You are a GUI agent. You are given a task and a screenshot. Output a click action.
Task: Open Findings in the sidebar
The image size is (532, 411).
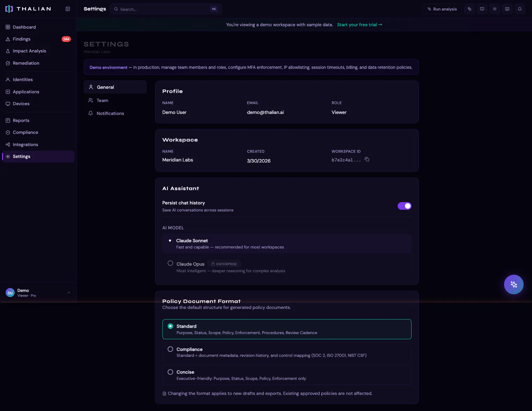pos(38,39)
